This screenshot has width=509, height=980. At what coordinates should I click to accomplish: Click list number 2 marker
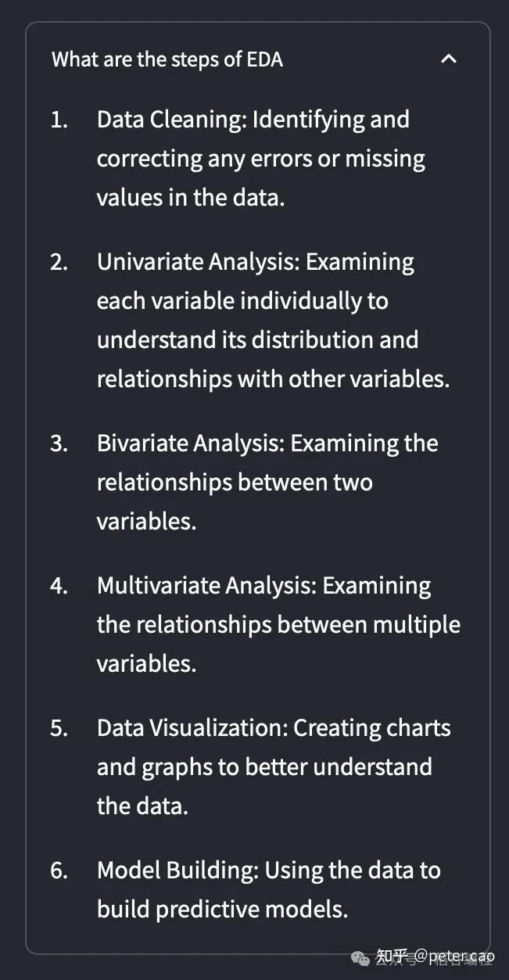coord(59,262)
